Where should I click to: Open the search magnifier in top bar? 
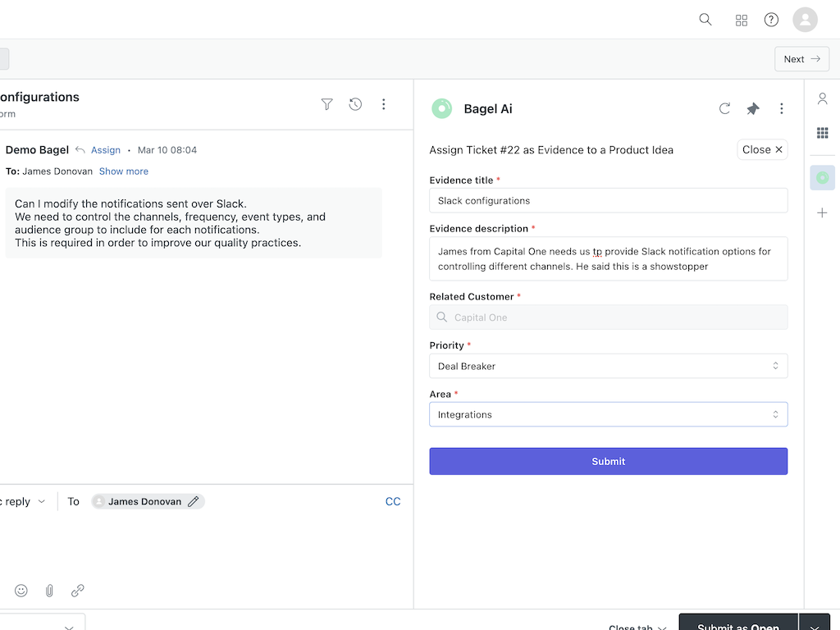click(705, 20)
